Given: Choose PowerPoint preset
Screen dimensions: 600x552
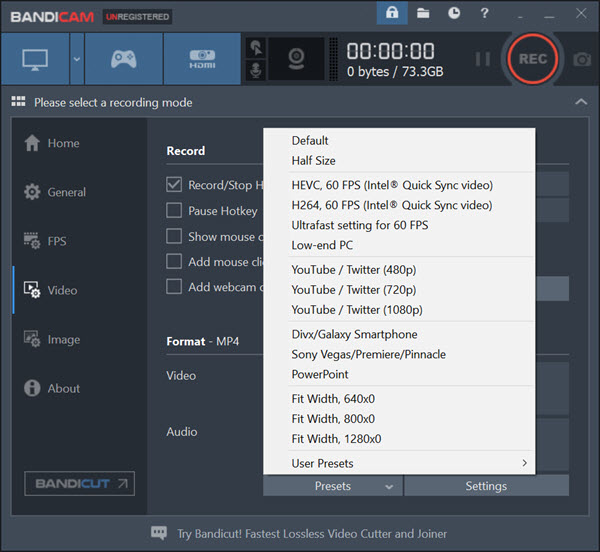Looking at the screenshot, I should (399, 374).
